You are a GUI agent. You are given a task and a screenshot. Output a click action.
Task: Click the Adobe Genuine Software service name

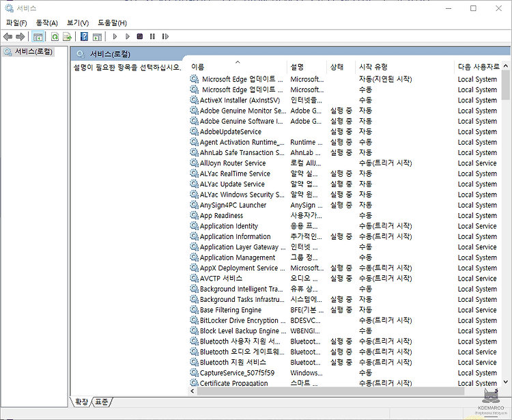[241, 121]
